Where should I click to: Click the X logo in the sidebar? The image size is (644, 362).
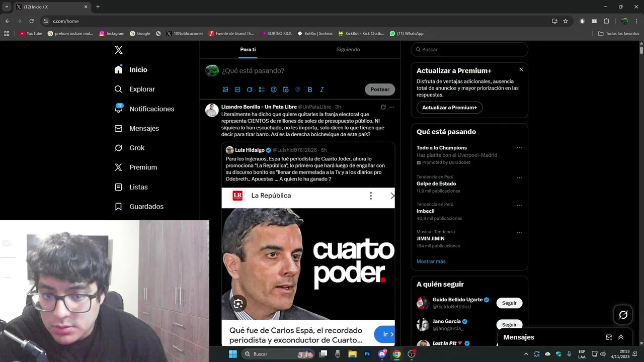(x=118, y=50)
